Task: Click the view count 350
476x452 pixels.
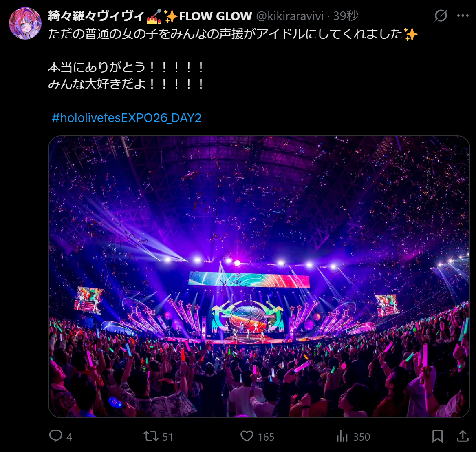Action: [361, 437]
